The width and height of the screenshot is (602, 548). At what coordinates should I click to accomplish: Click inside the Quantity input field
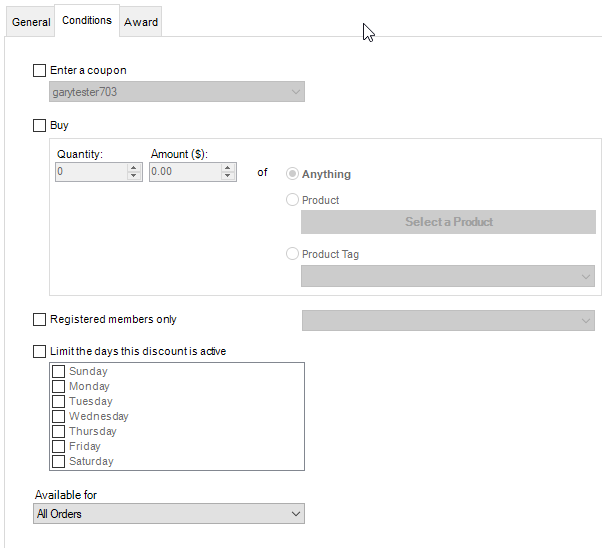pos(91,172)
